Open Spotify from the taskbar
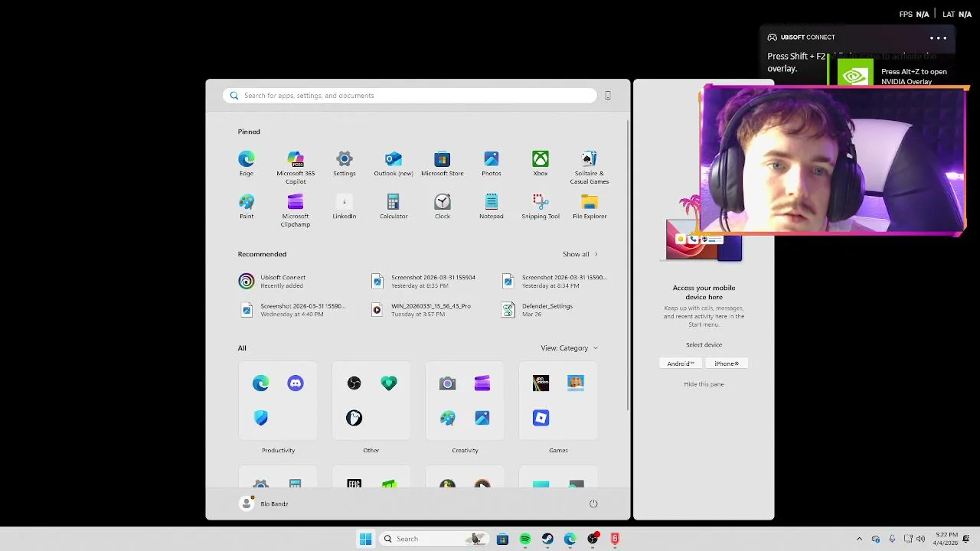 click(x=525, y=539)
